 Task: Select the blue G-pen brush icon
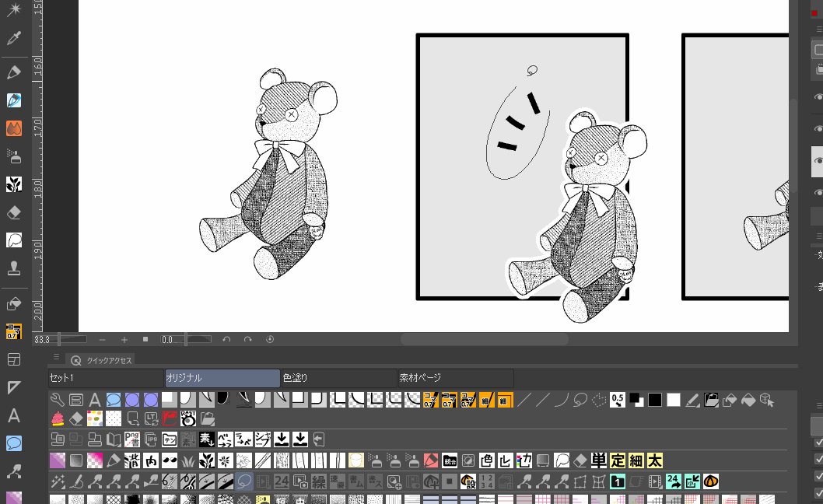click(x=14, y=100)
